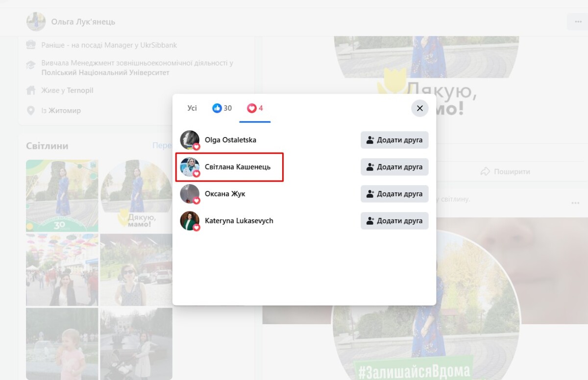Add Світлана Кашенець as friend
Screen dimensions: 588x380
coord(394,167)
